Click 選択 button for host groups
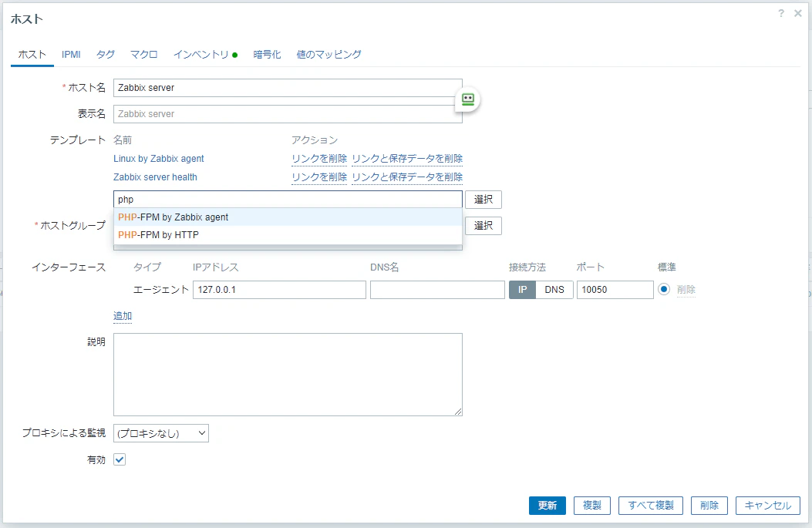812x528 pixels. (483, 226)
